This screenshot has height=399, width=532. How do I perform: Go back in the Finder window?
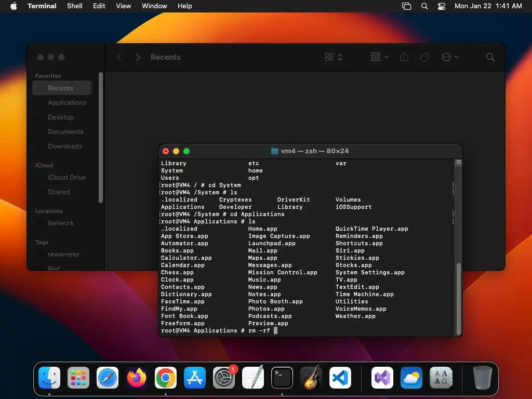(119, 57)
